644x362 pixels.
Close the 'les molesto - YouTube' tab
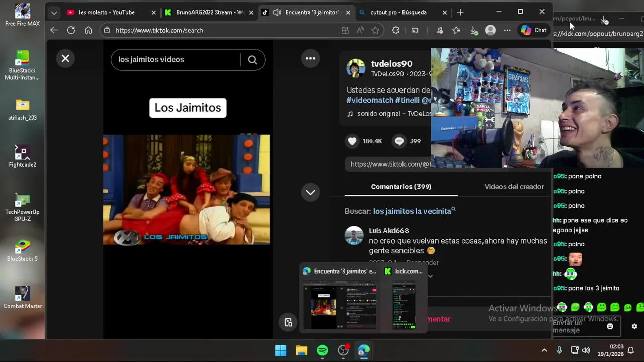coord(154,12)
